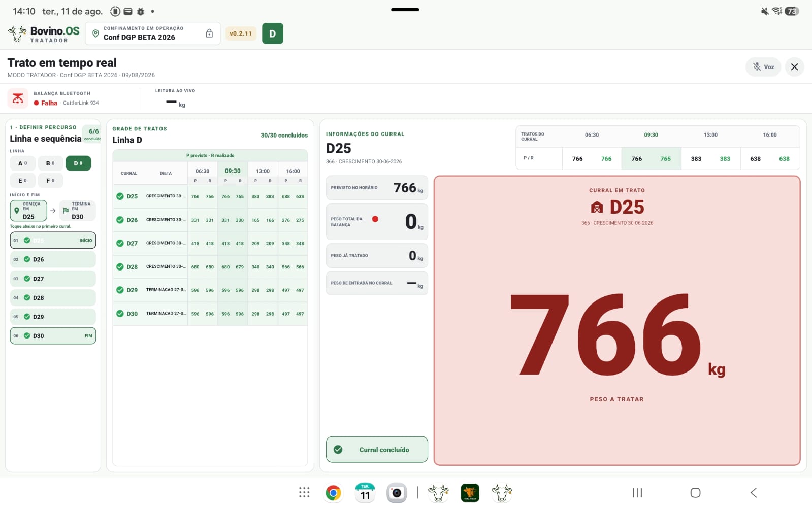This screenshot has width=812, height=507.
Task: Select line A
Action: 23,163
